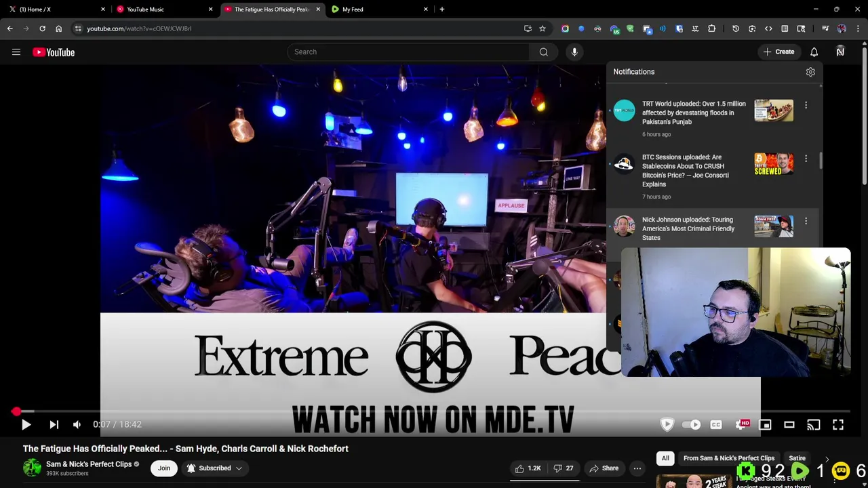Reload the current page
The width and height of the screenshot is (868, 488).
tap(42, 28)
